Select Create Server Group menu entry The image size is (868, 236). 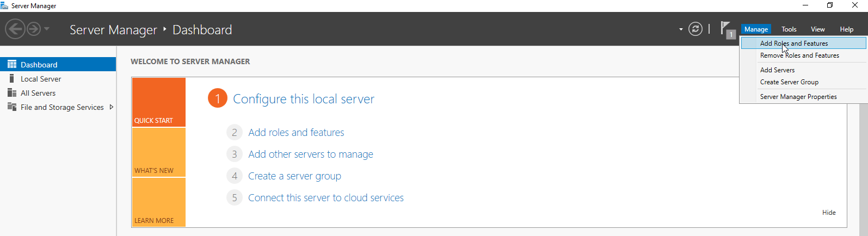tap(804, 82)
